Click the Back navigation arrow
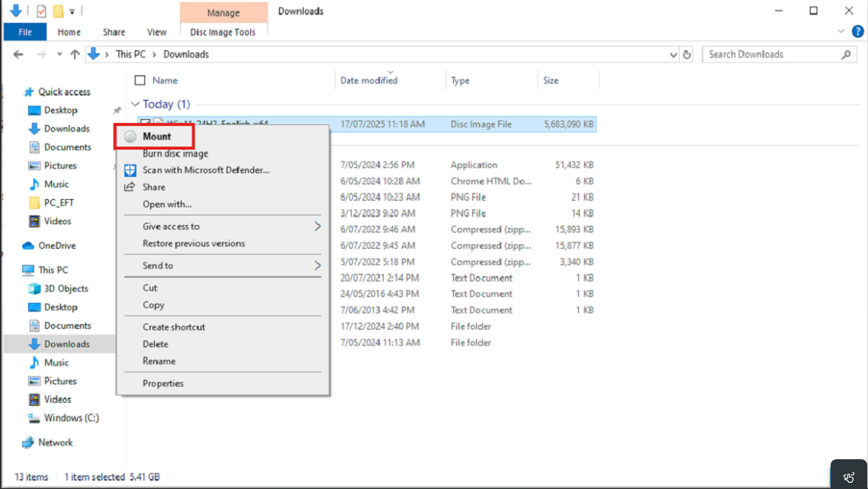868x489 pixels. pos(18,54)
